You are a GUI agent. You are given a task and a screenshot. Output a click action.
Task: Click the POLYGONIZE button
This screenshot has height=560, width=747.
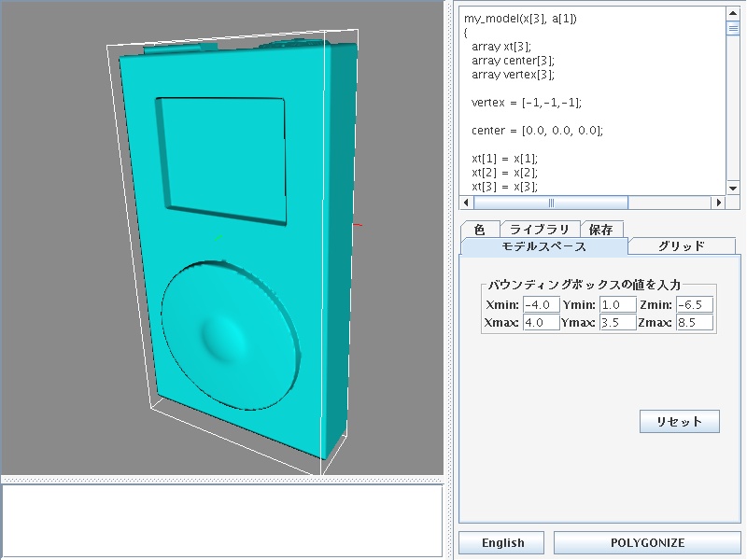647,543
